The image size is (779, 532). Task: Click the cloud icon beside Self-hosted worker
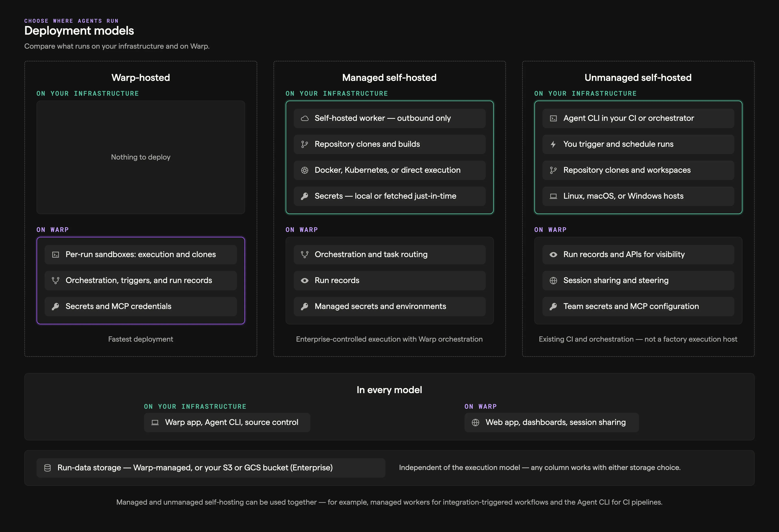(304, 118)
